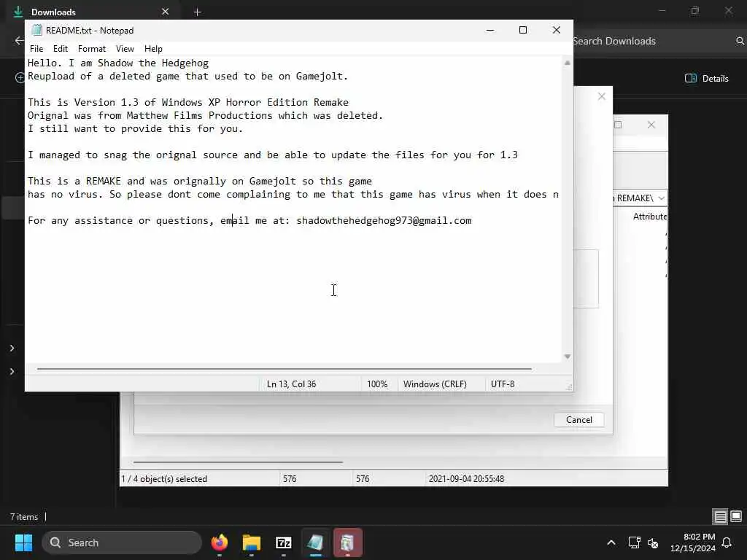Click '7 items' in Explorer status bar

(x=24, y=517)
